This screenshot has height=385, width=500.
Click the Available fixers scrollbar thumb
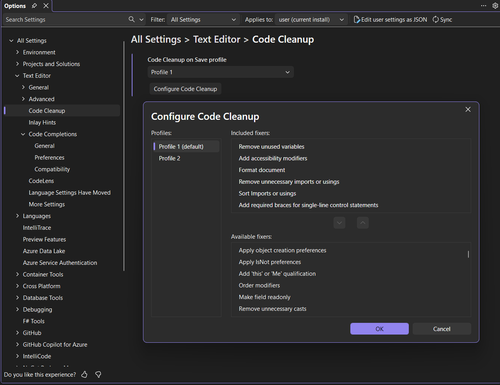tap(468, 254)
